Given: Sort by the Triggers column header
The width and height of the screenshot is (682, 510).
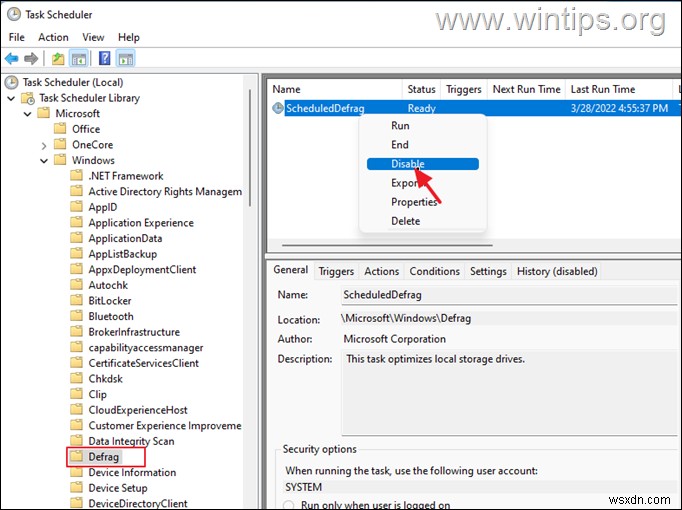Looking at the screenshot, I should 464,89.
